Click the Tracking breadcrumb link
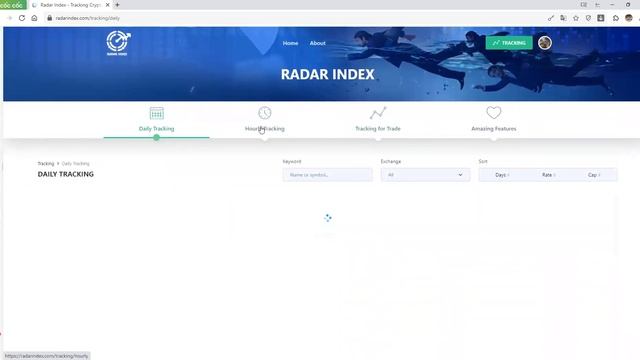This screenshot has height=360, width=640. (46, 163)
